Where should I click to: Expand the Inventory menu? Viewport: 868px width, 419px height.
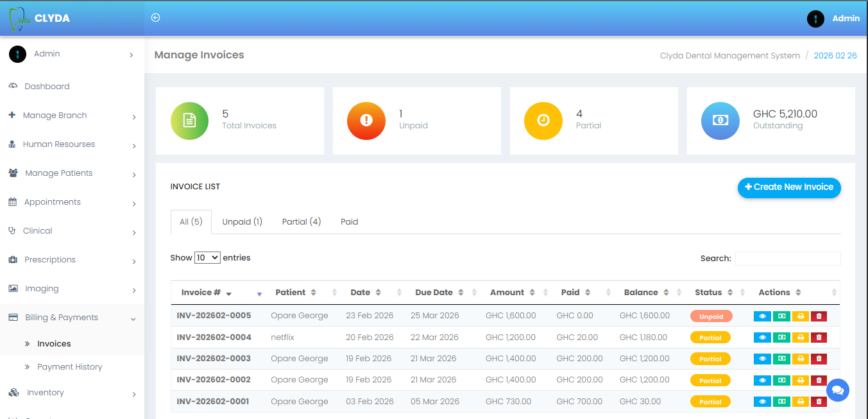point(72,393)
